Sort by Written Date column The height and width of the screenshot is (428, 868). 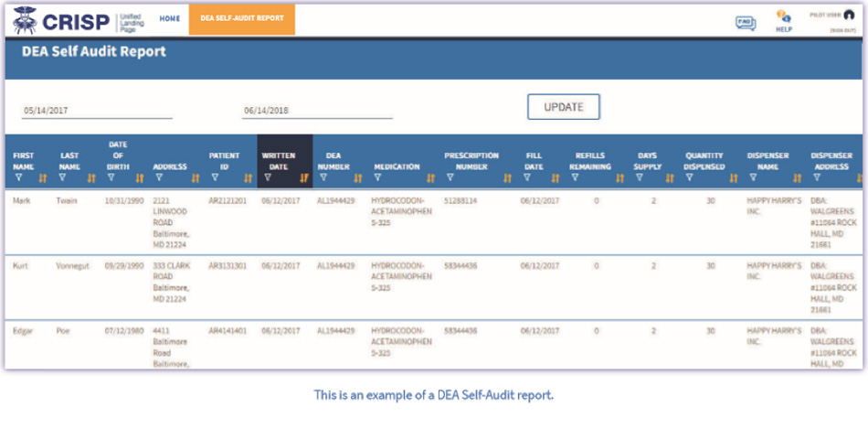(303, 178)
